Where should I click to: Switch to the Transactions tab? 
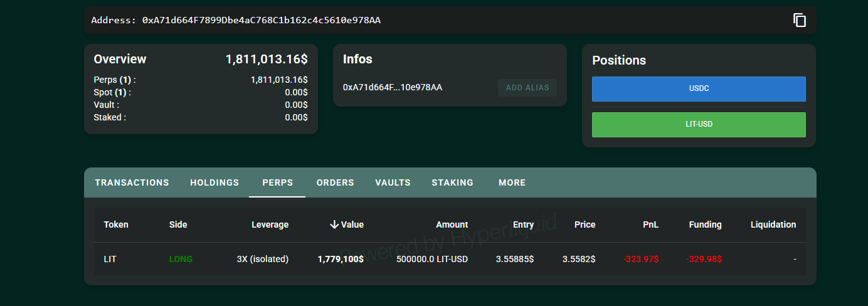point(132,182)
